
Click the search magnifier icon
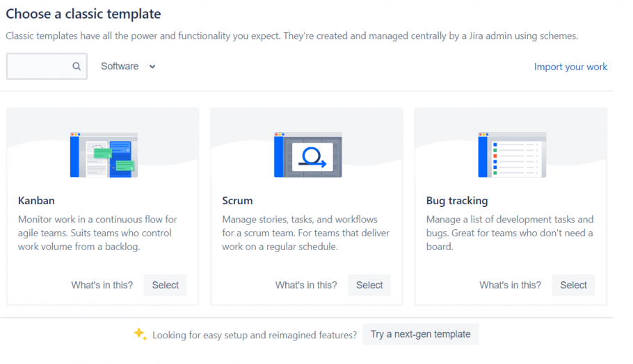tap(77, 66)
